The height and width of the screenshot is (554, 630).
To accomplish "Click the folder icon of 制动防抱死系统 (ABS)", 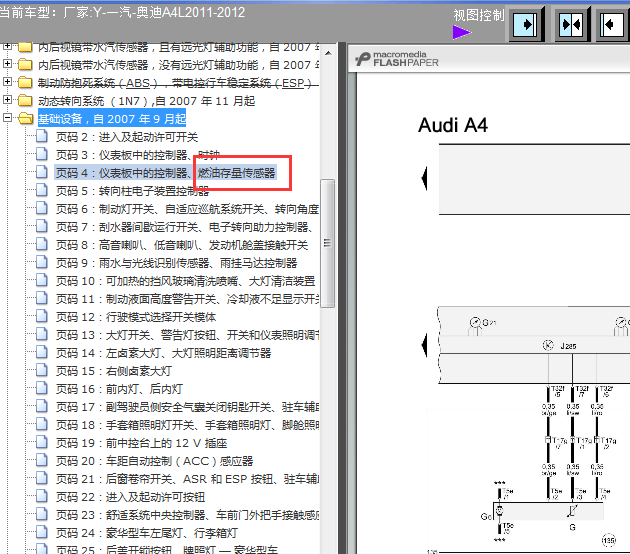I will pos(25,82).
